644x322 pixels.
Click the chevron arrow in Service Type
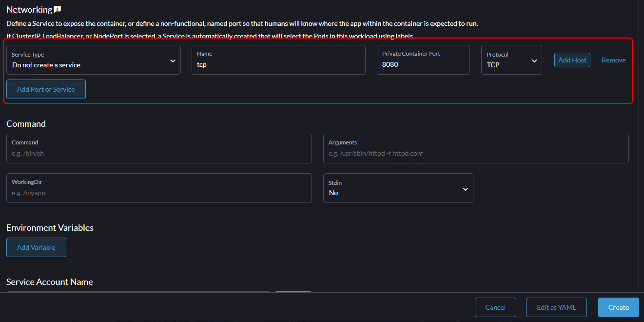coord(173,60)
